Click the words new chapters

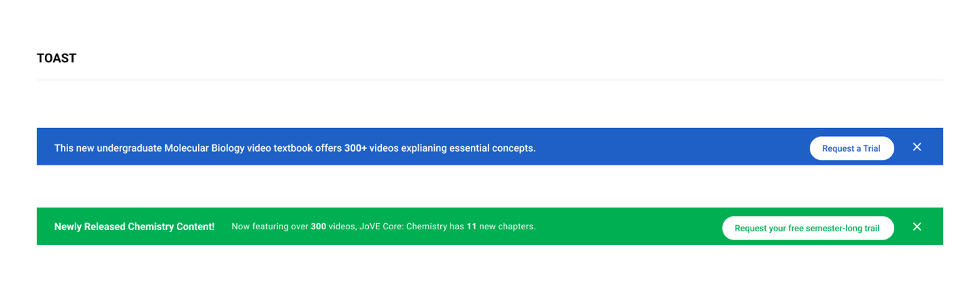[x=507, y=227]
